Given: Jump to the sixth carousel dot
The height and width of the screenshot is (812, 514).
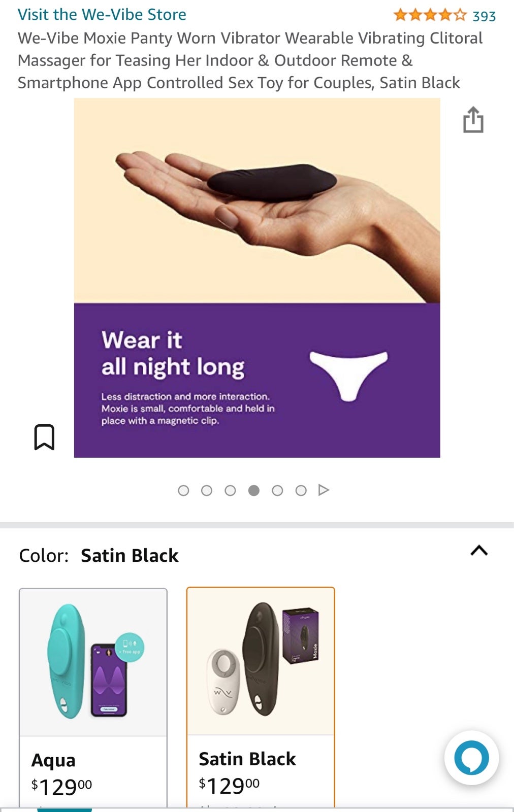Looking at the screenshot, I should (x=301, y=490).
